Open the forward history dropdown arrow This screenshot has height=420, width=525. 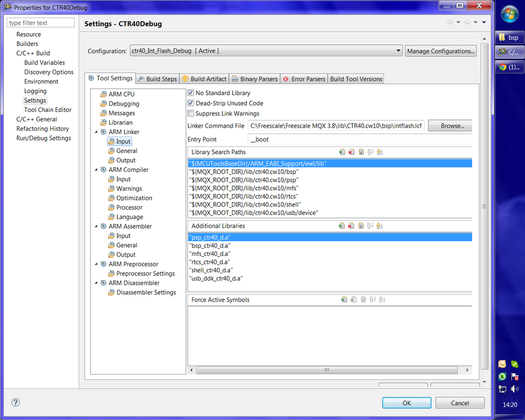[476, 23]
